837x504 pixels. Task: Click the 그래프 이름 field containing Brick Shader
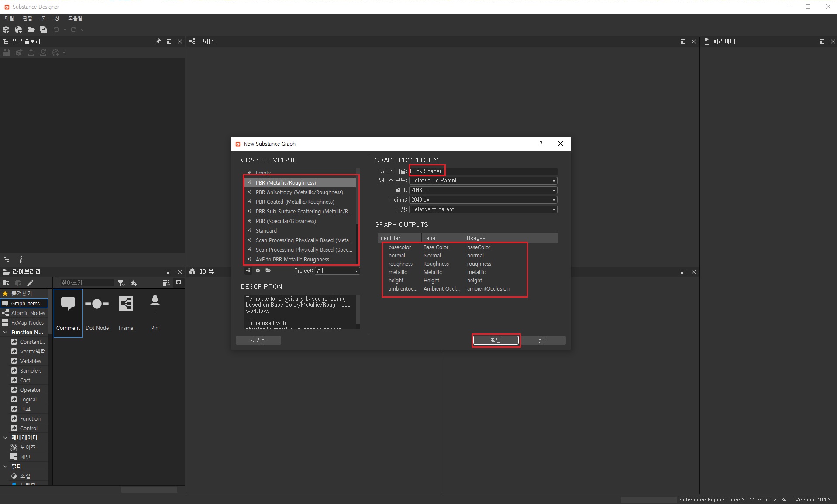click(483, 171)
